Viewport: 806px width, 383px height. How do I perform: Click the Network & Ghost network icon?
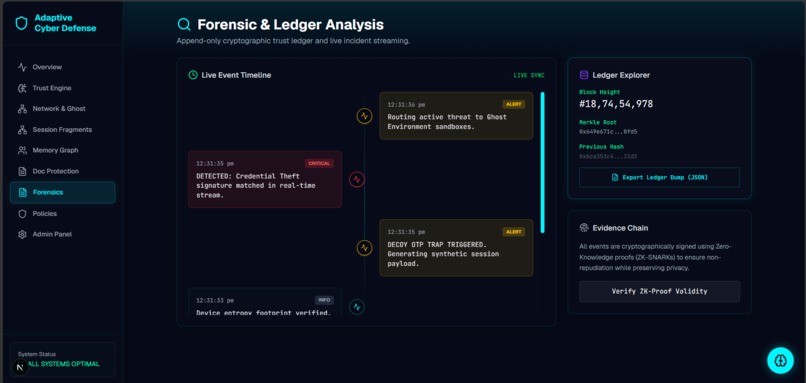pos(22,109)
